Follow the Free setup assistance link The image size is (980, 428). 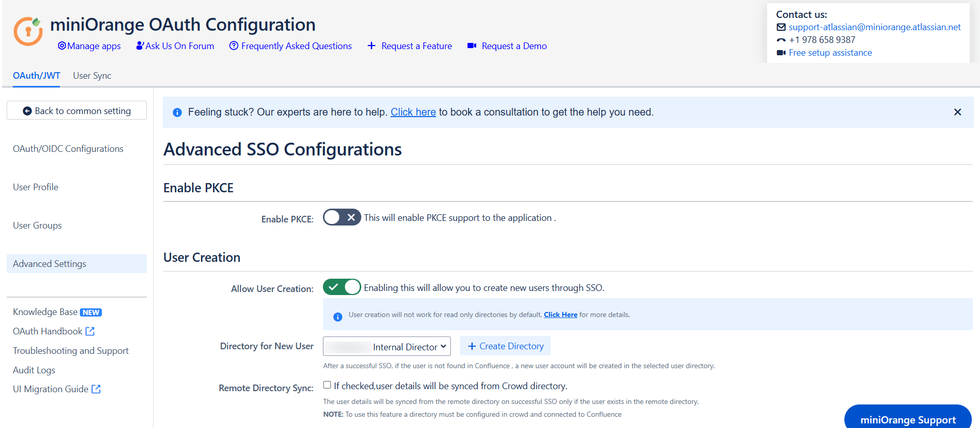tap(830, 53)
